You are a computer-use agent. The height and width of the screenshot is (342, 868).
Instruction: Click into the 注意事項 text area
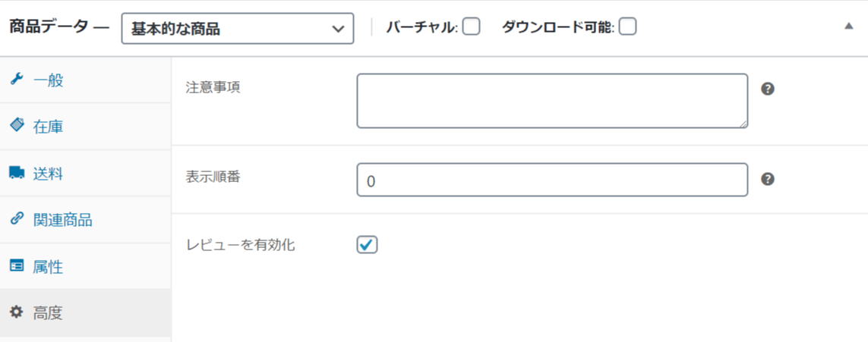coord(552,101)
